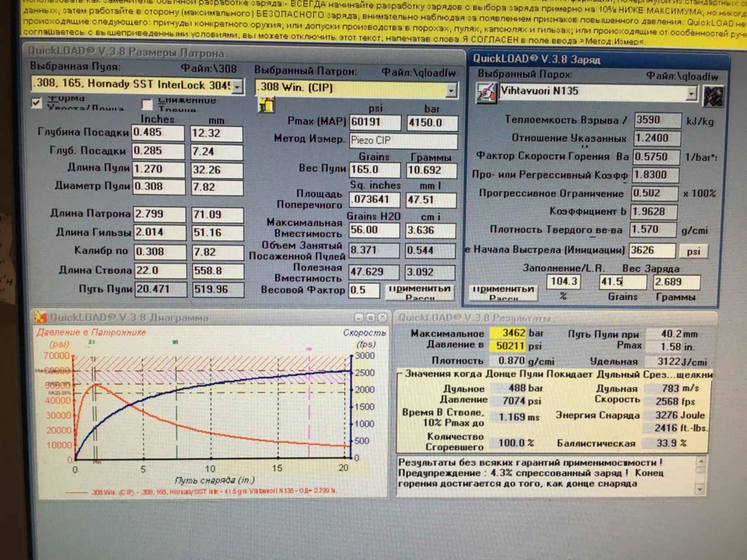
Task: Close the Диаграмма window
Action: pos(382,317)
